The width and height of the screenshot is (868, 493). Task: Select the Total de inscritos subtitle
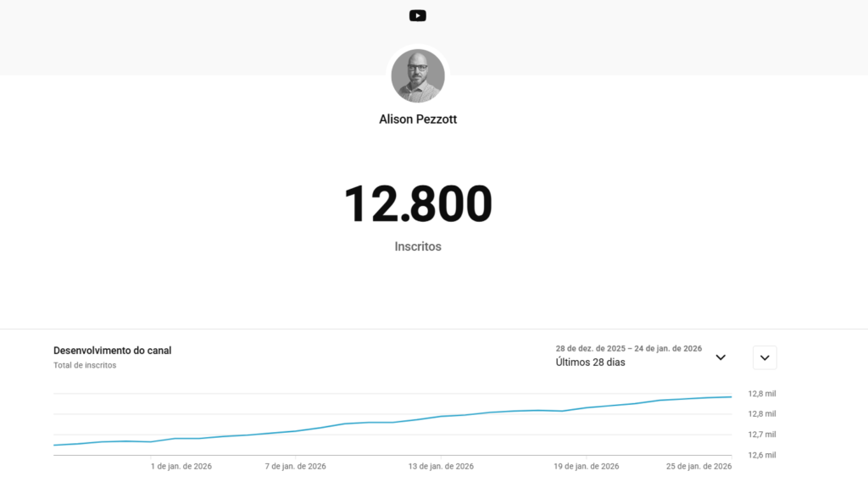point(85,366)
